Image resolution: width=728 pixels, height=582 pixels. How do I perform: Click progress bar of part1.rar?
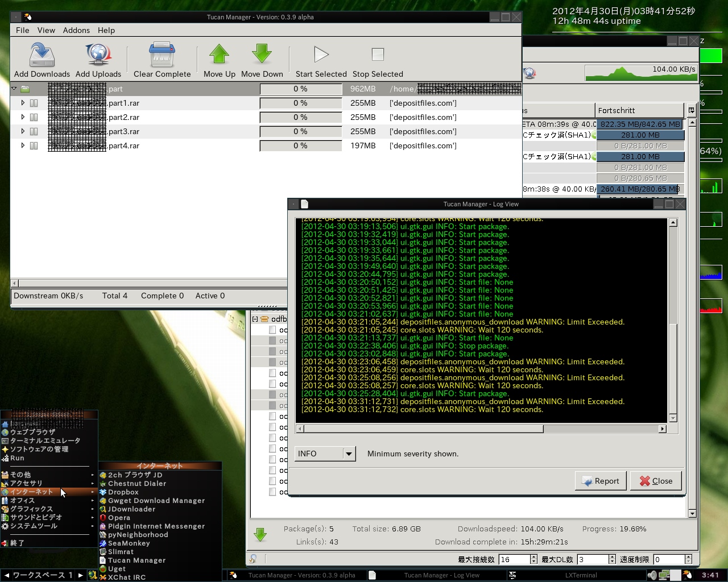point(300,103)
